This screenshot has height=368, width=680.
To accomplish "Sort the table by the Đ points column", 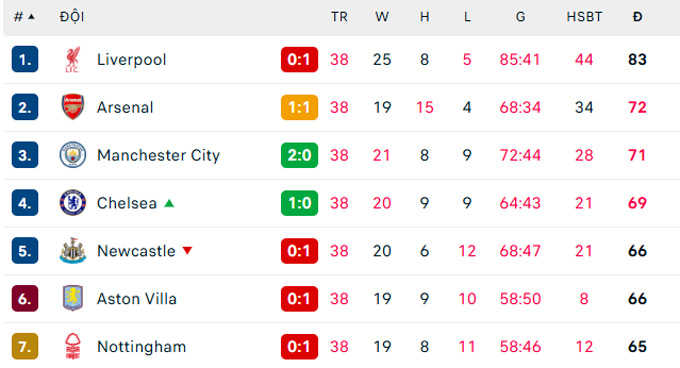I will (637, 17).
